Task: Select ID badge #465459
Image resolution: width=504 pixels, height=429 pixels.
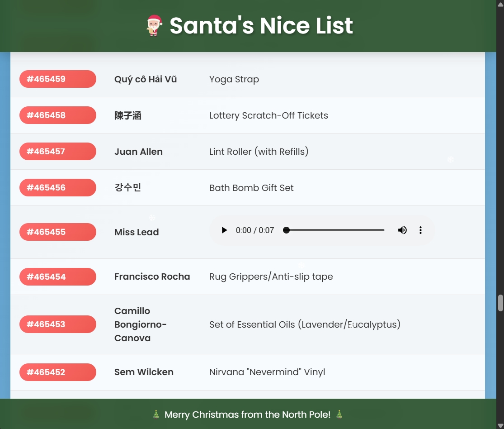Action: pyautogui.click(x=58, y=79)
